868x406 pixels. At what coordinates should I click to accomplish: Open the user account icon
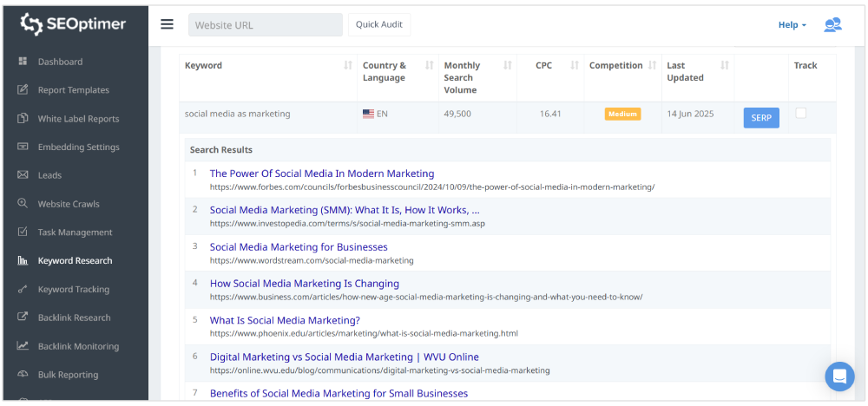coord(832,24)
